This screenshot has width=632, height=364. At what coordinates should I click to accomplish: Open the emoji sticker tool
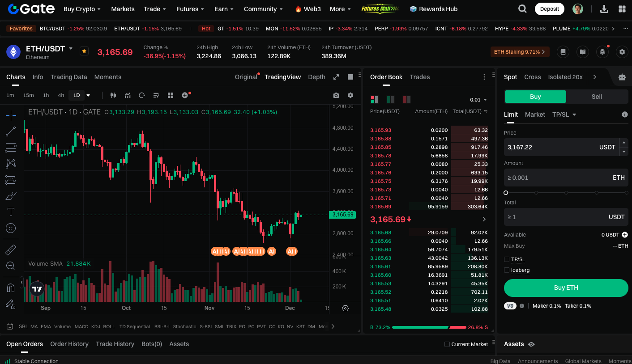click(x=11, y=228)
